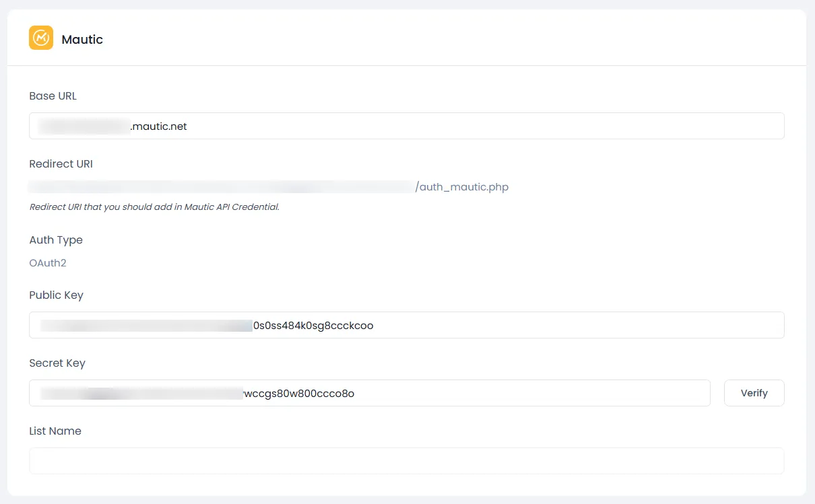
Task: Click the .mautic.net text in Base URL
Action: tap(158, 126)
